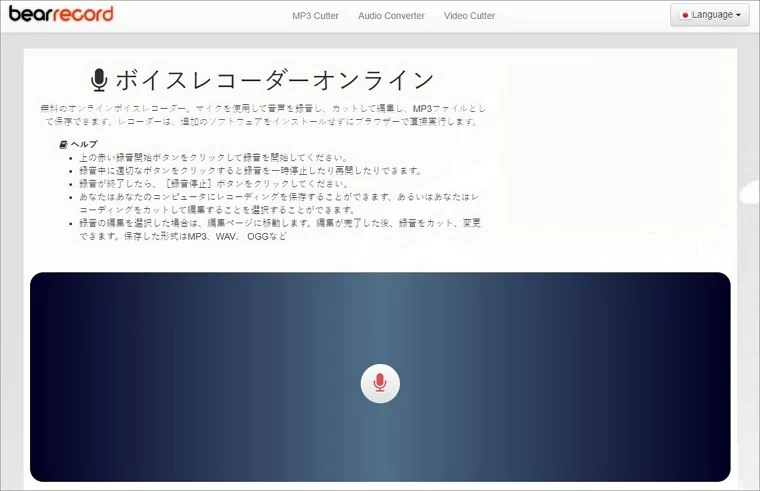Click help line starting あなたはあなたのコンピュータ
The image size is (760, 491).
279,203
